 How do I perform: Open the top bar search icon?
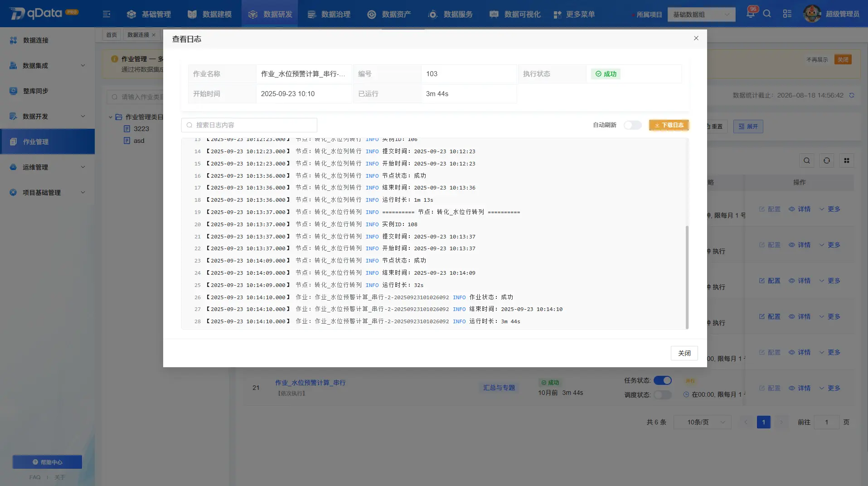(767, 14)
